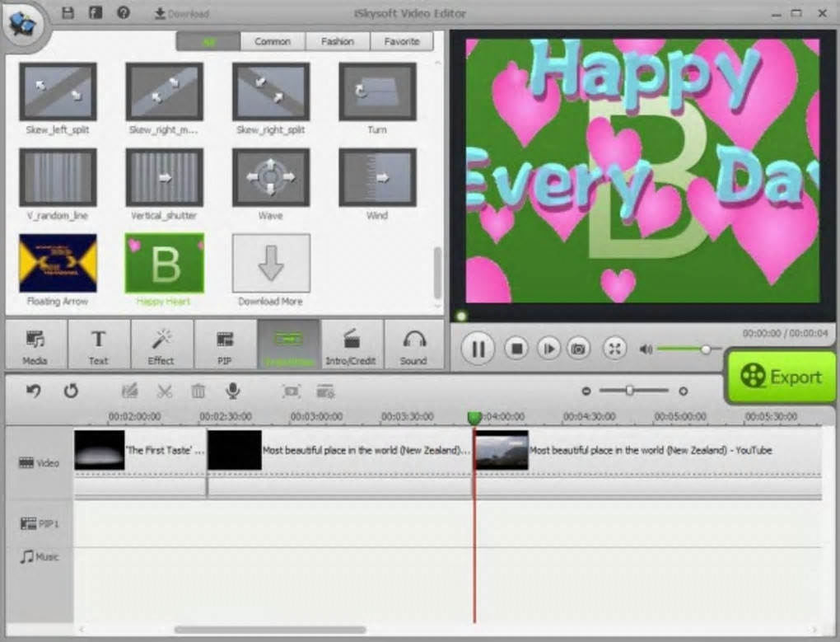Click the horizontal timeline scrollbar

(x=270, y=630)
